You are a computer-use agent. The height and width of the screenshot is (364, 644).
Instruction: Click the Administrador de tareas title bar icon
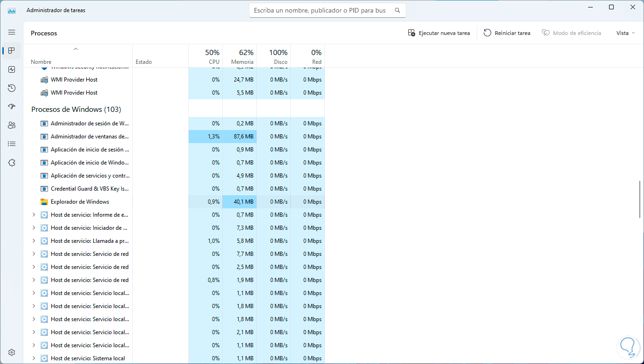(12, 10)
